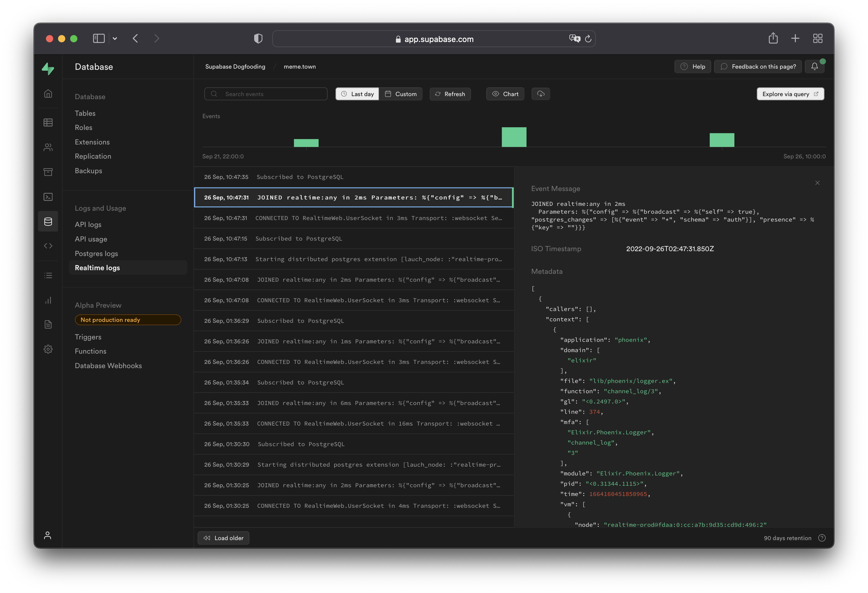This screenshot has width=868, height=593.
Task: Switch to Custom time range
Action: pos(400,94)
